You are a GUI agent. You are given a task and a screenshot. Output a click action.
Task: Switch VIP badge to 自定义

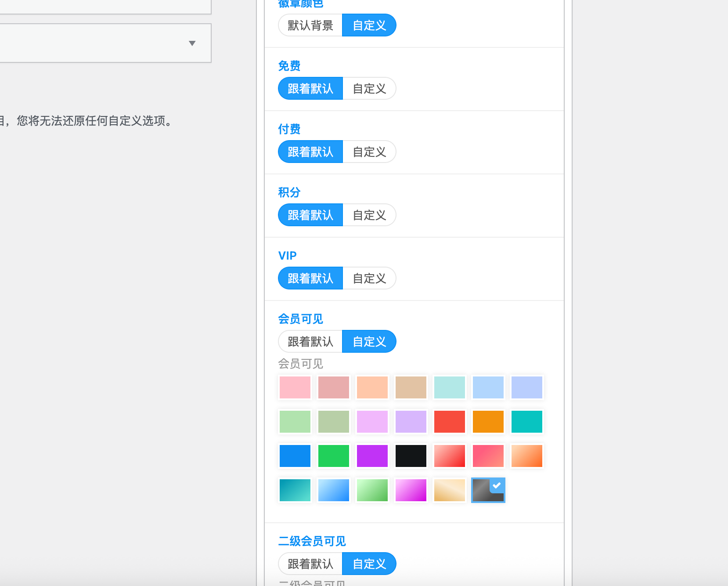click(369, 278)
